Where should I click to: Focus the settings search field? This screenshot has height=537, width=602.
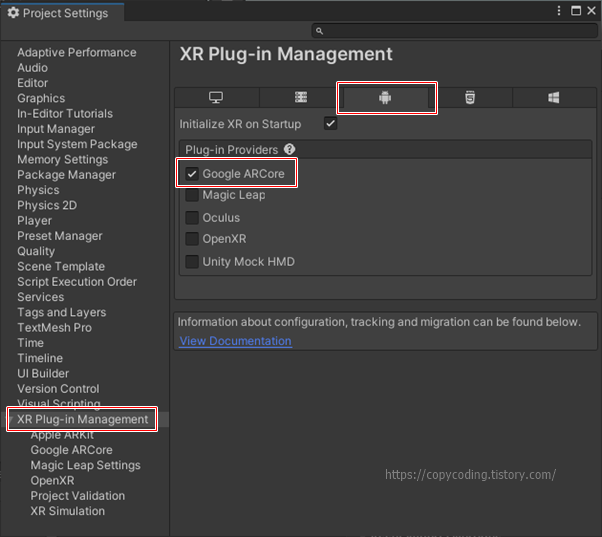pos(455,31)
